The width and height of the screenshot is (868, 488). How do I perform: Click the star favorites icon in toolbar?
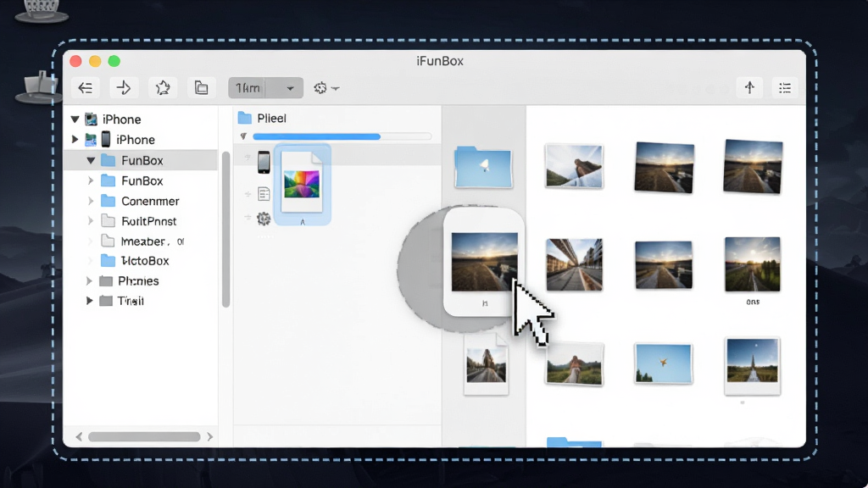pyautogui.click(x=163, y=88)
